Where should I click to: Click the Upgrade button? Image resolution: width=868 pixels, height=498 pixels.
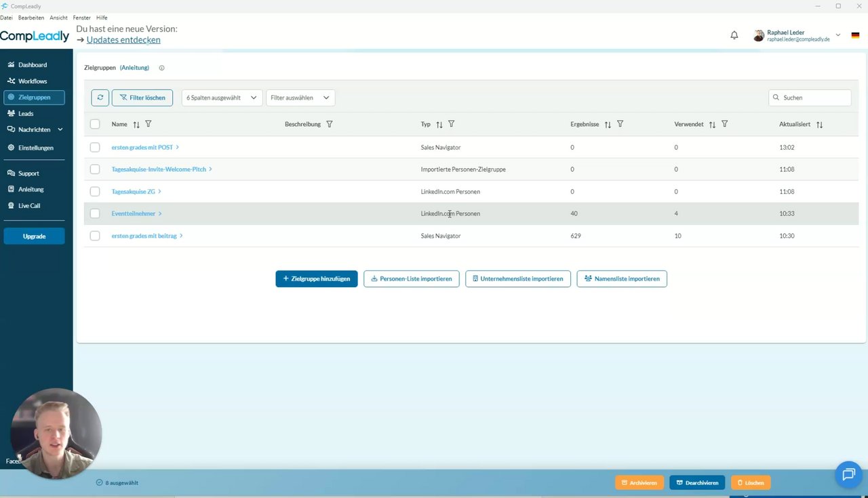(34, 236)
